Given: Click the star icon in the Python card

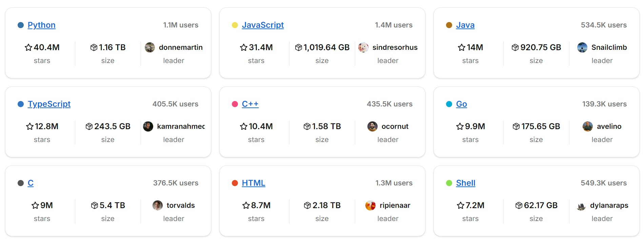Looking at the screenshot, I should click(x=28, y=47).
